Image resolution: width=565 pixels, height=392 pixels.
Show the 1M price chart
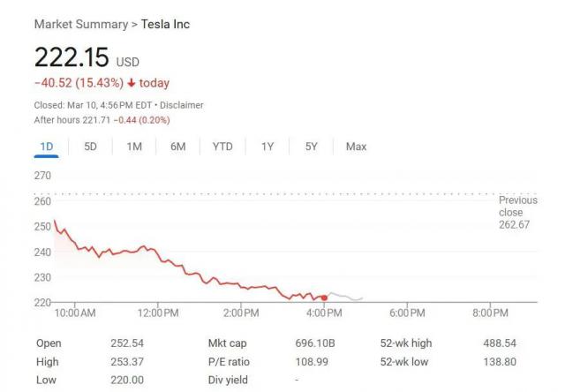pyautogui.click(x=134, y=147)
